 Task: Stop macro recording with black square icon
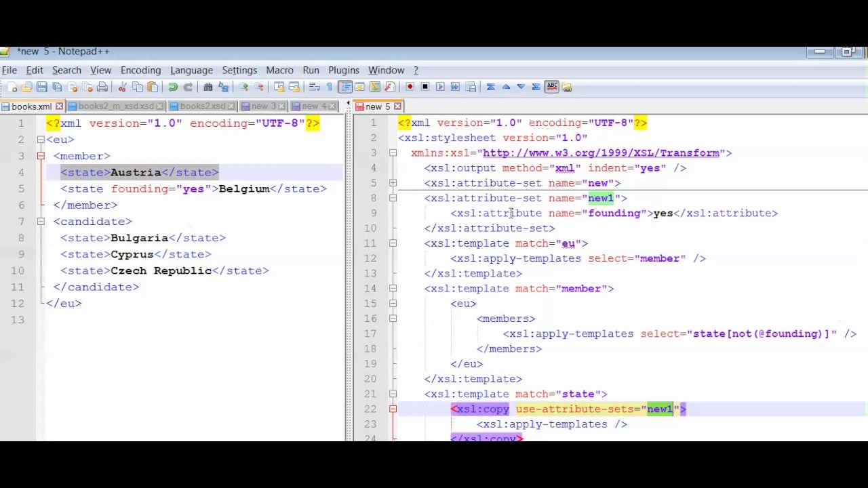(425, 87)
